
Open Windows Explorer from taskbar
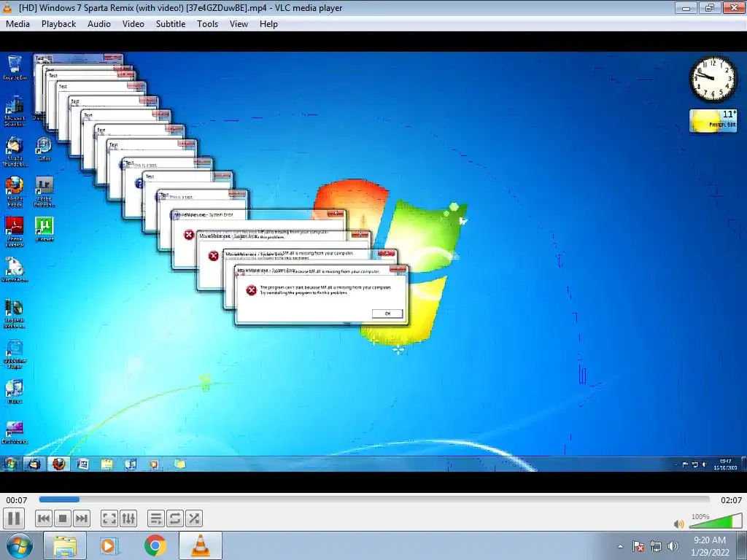tap(65, 545)
